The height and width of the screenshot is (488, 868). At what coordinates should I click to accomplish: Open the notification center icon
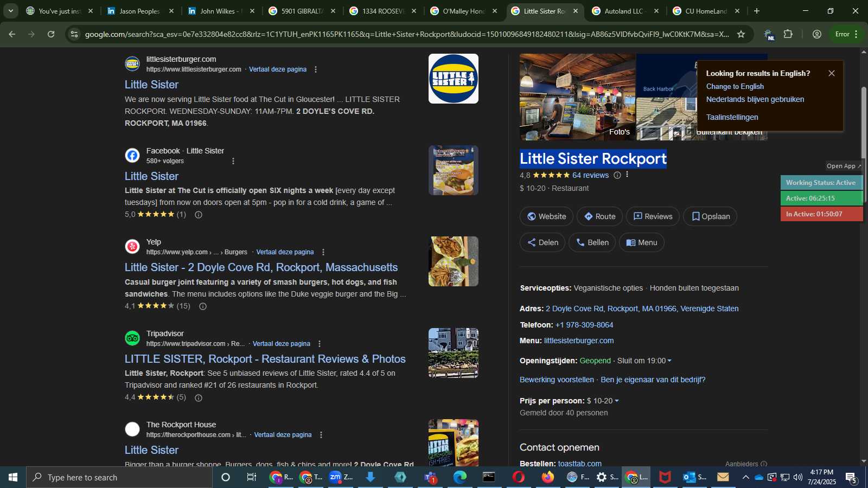click(851, 477)
